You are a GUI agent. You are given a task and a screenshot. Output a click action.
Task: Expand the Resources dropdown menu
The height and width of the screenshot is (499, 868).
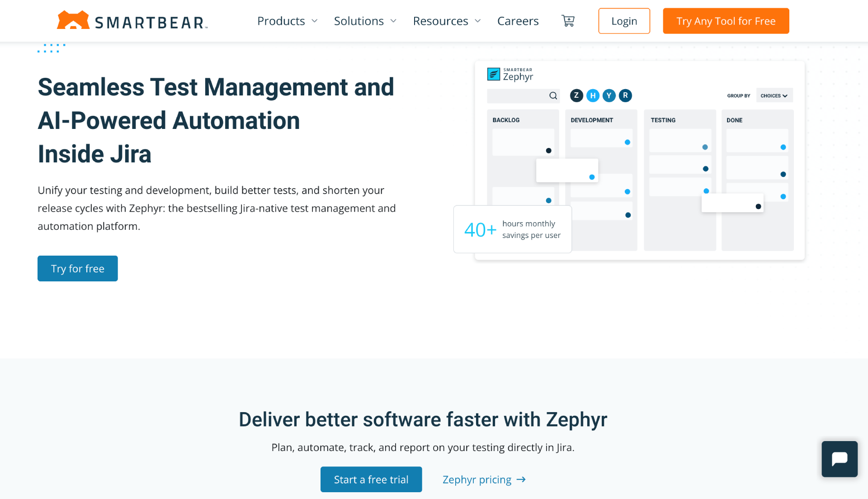coord(447,21)
